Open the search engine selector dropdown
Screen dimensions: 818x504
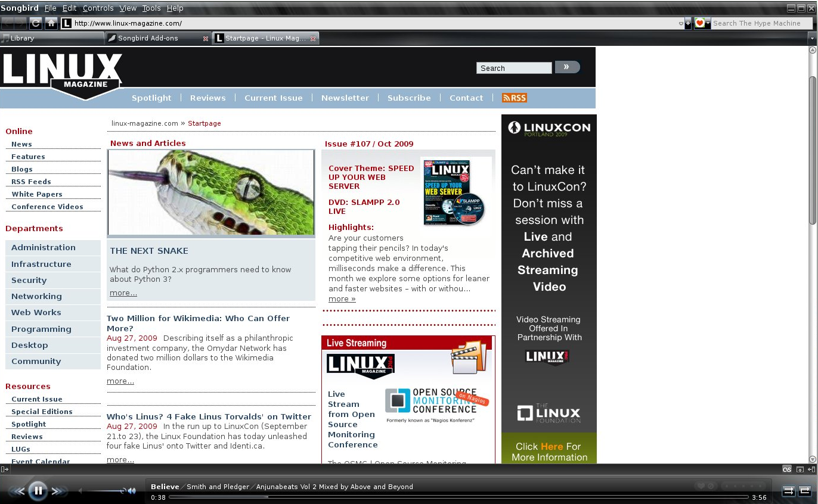point(708,24)
